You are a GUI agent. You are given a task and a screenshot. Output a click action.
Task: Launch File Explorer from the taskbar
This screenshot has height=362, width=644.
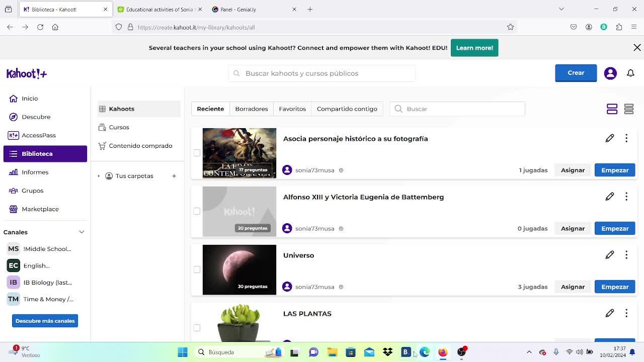click(x=332, y=352)
